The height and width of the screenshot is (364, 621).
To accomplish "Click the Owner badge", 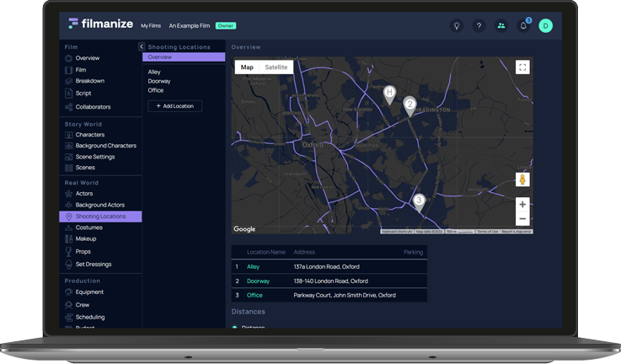I will coord(226,26).
